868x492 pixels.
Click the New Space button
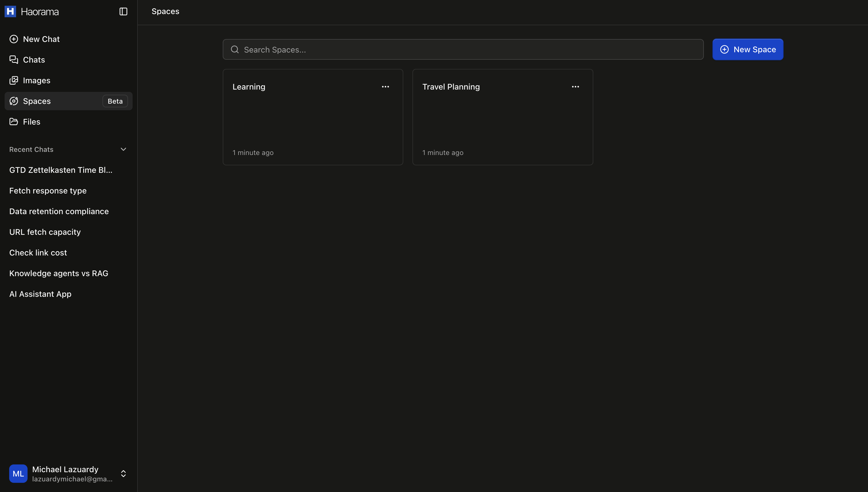click(x=748, y=49)
